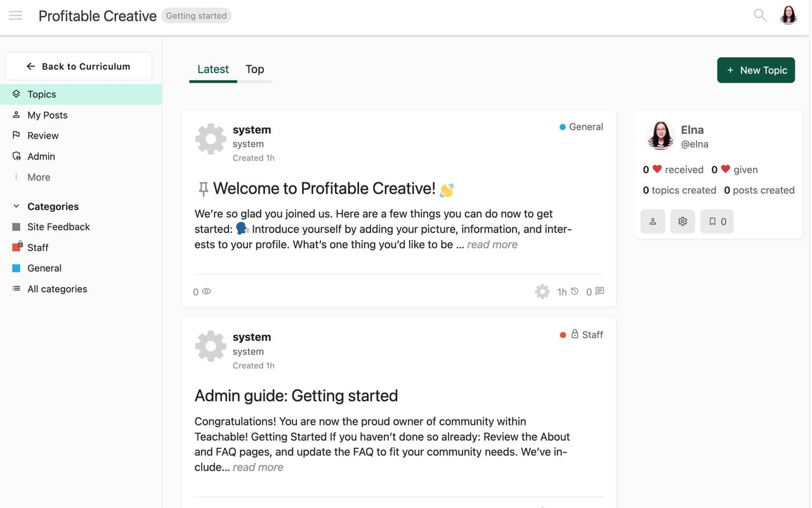Open settings gear in Elna card
Screen dimensions: 812x508
coord(683,222)
